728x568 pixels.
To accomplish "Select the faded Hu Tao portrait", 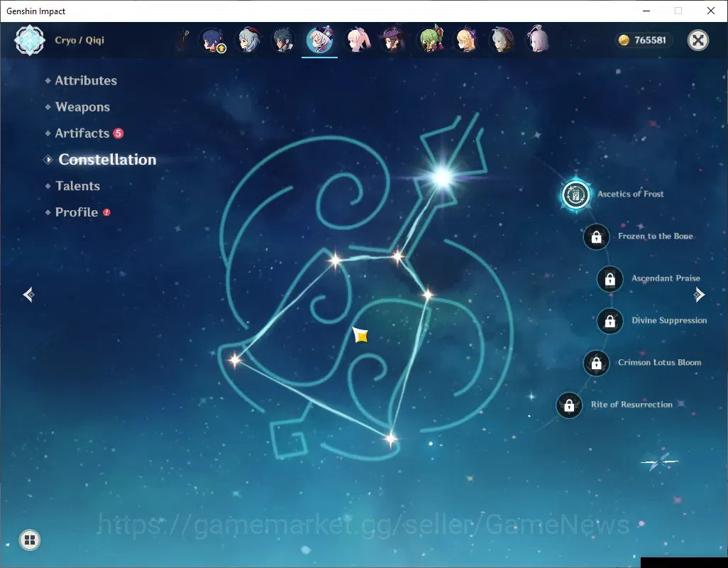I will tap(183, 40).
